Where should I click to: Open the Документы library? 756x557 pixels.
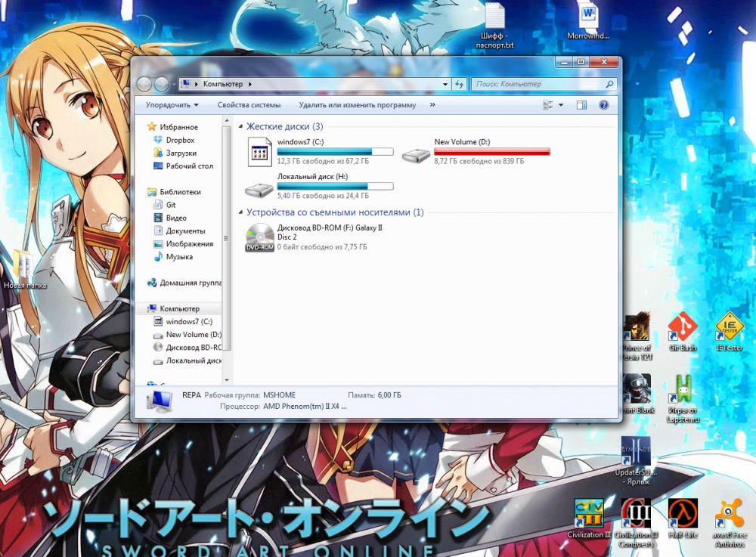(186, 231)
